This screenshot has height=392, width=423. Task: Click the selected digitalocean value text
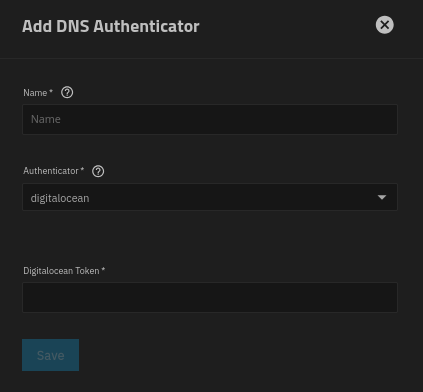pos(60,198)
